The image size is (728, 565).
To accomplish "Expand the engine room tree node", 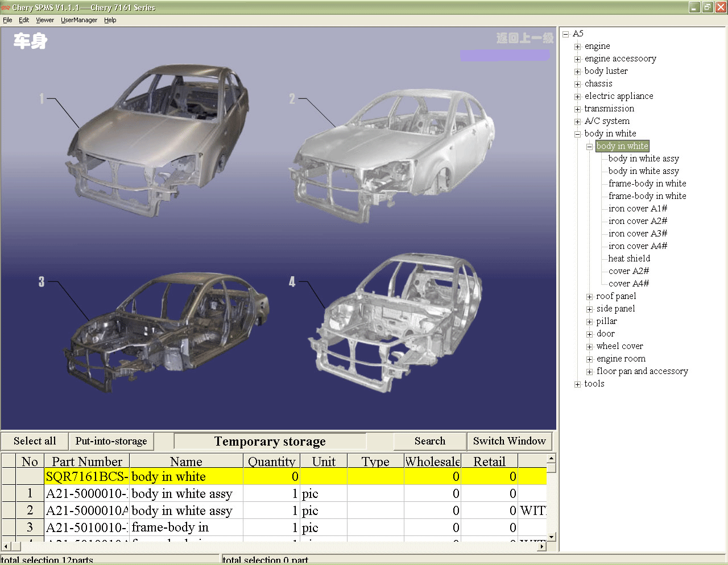I will (x=590, y=359).
